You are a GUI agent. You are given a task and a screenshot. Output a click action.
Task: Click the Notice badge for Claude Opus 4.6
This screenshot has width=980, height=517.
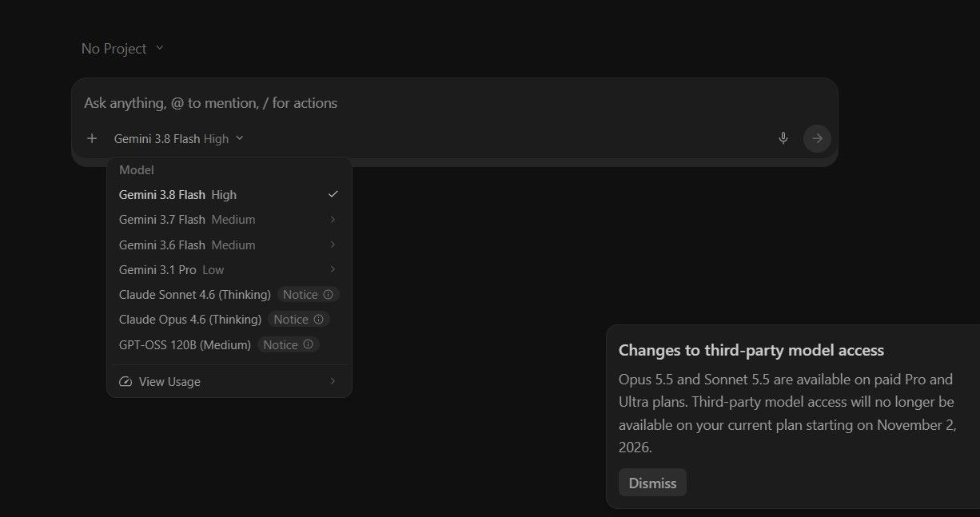point(298,319)
